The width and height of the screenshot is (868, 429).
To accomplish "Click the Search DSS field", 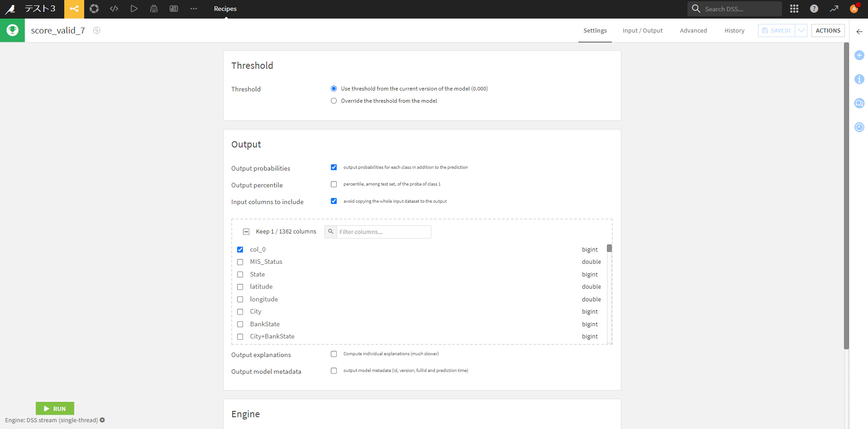I will [x=734, y=9].
